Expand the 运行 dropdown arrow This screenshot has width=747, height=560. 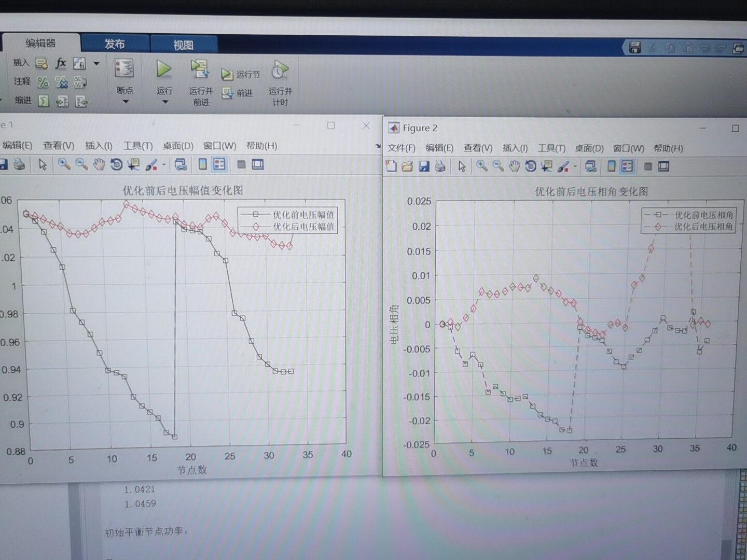coord(165,102)
